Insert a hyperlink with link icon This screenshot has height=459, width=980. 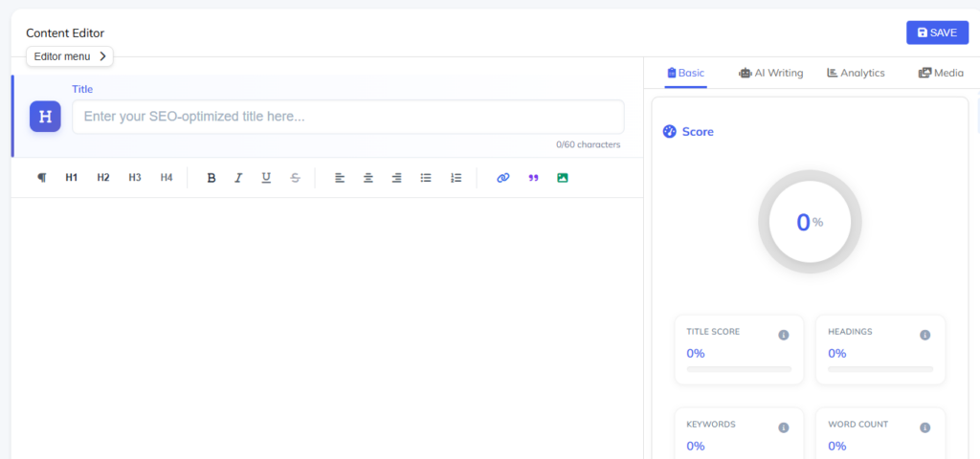pyautogui.click(x=503, y=178)
